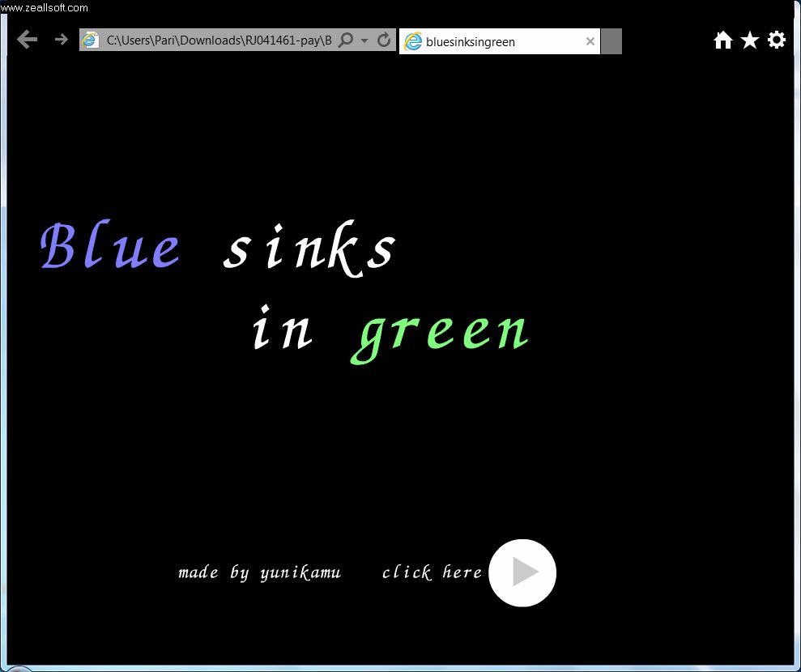Screen dimensions: 801x672
Task: Refresh the current page
Action: (384, 40)
